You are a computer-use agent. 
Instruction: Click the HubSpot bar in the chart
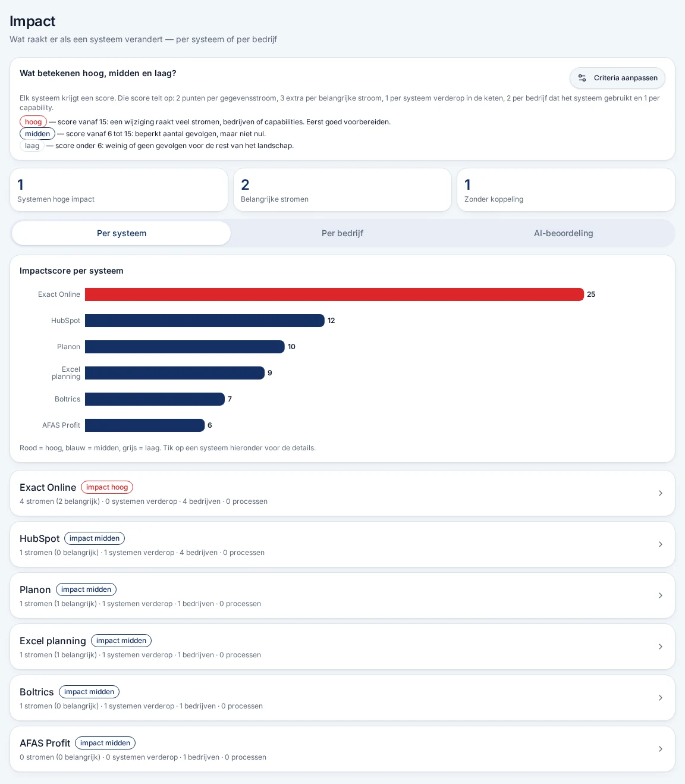[x=205, y=321]
